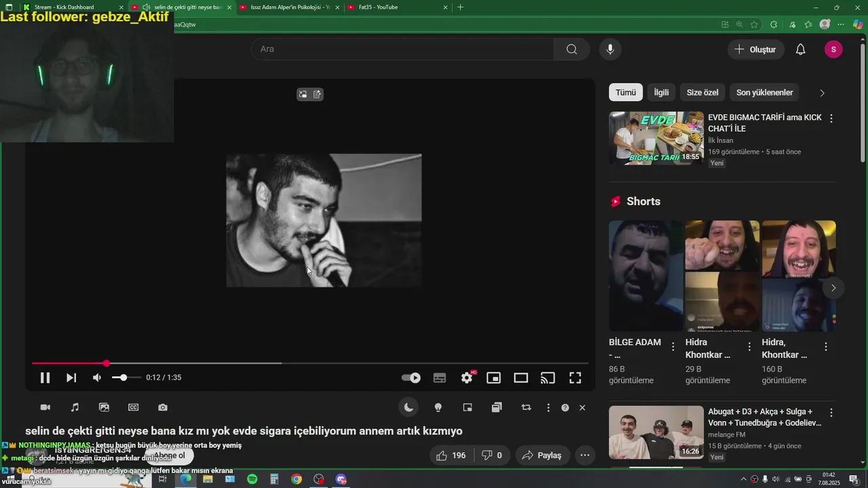Open more actions menu beside Paylaş
This screenshot has width=868, height=488.
click(585, 455)
